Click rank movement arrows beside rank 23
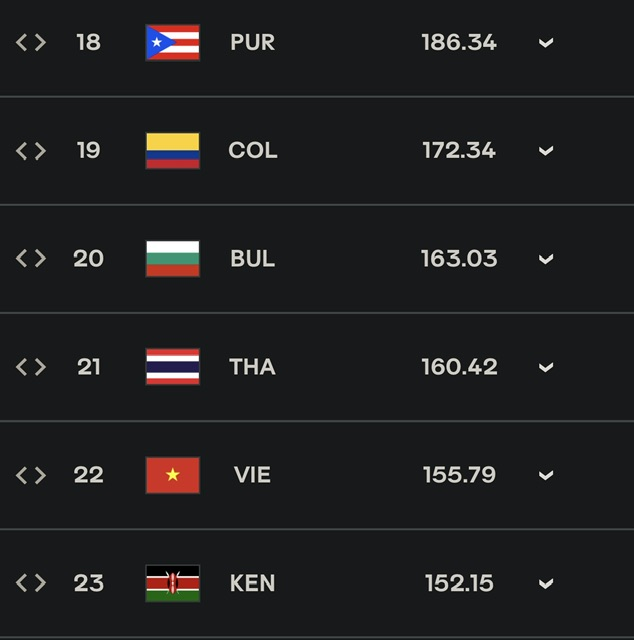634x640 pixels. click(x=31, y=583)
